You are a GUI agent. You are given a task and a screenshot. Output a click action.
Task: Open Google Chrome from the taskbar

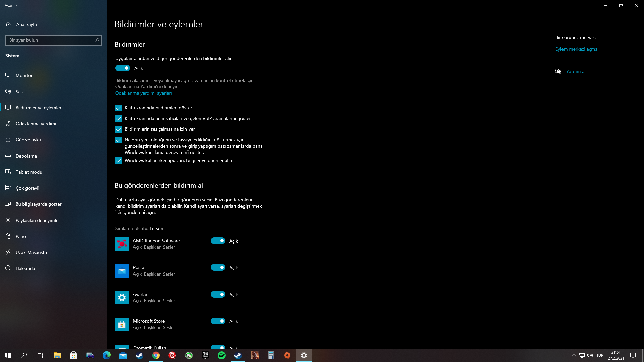(156, 355)
